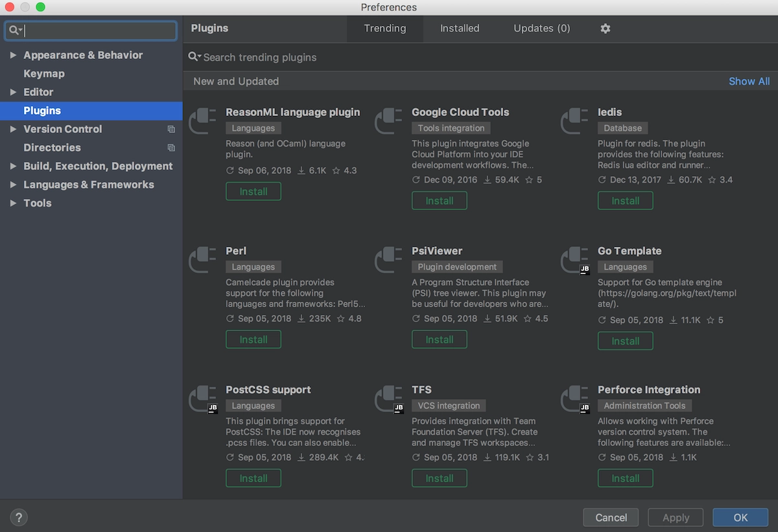
Task: Click the Perforce Integration plugin icon
Action: [x=574, y=399]
